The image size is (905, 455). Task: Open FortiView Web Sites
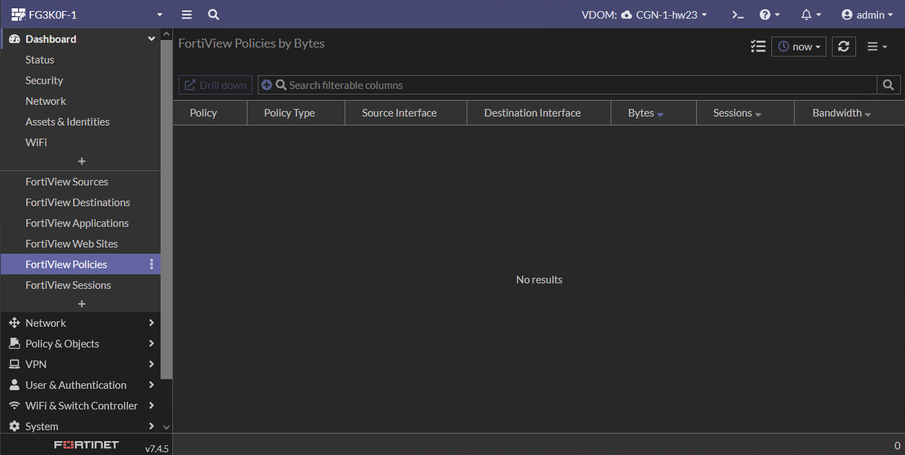72,244
